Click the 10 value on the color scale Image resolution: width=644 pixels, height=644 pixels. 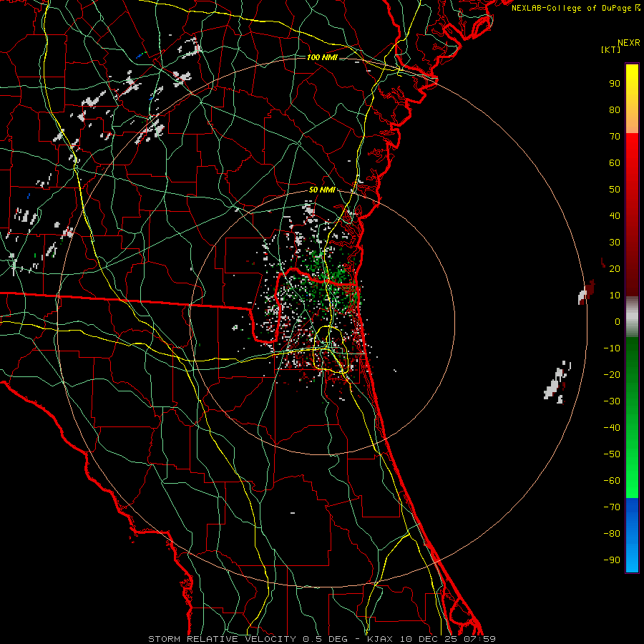point(615,296)
